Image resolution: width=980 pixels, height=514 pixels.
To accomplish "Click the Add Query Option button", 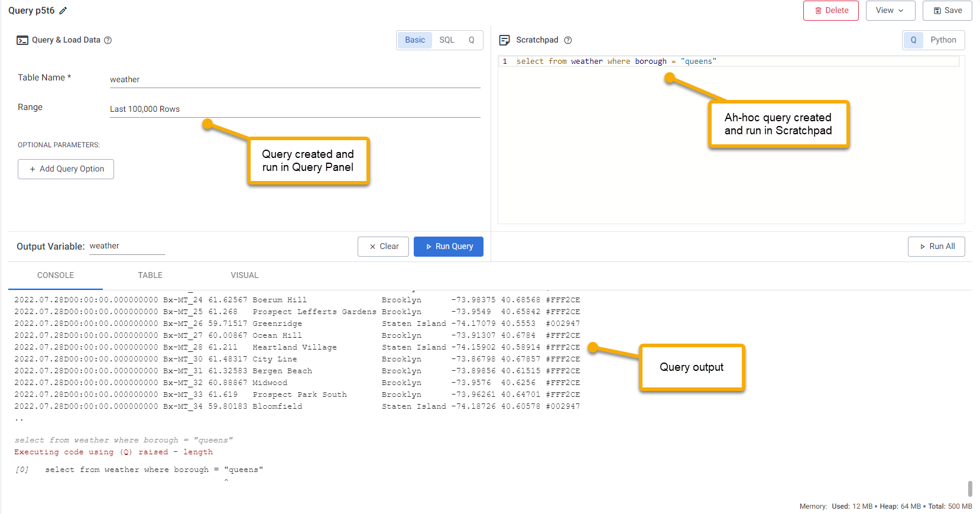I will [66, 169].
